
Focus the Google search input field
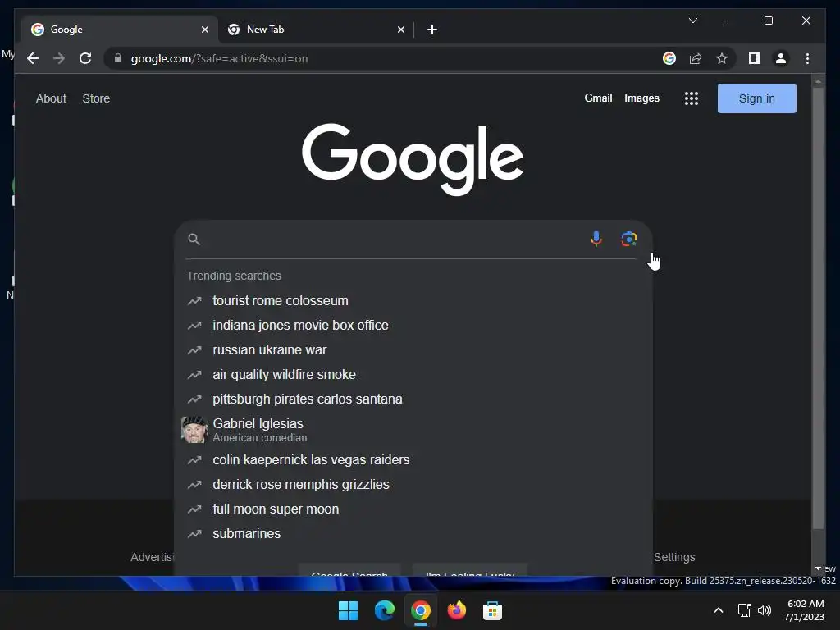coord(394,239)
